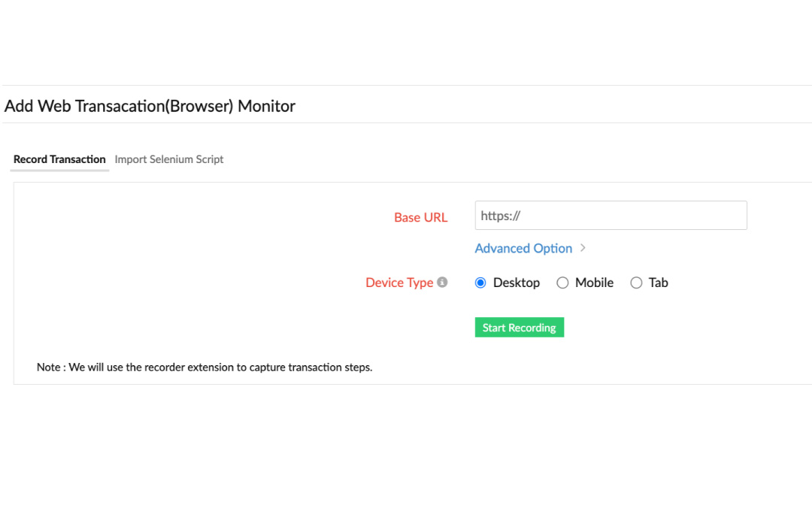The image size is (812, 526).
Task: Collapse the Advanced Option section
Action: (523, 248)
